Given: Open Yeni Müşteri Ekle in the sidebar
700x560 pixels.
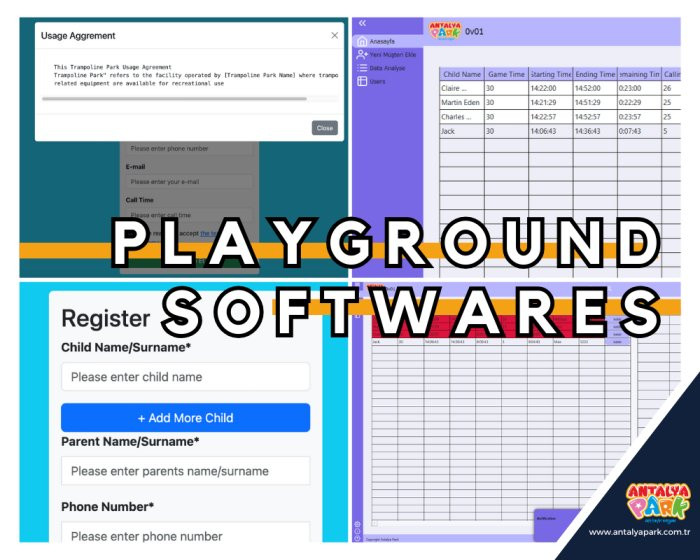Looking at the screenshot, I should 392,54.
